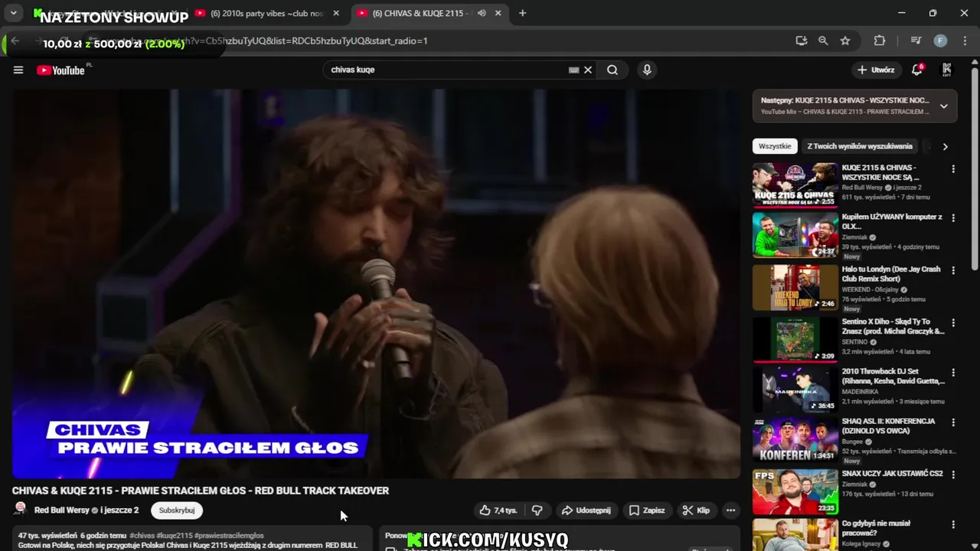The height and width of the screenshot is (551, 980).
Task: Close the CHIVAS & KUQE 2115 tab
Action: [498, 13]
